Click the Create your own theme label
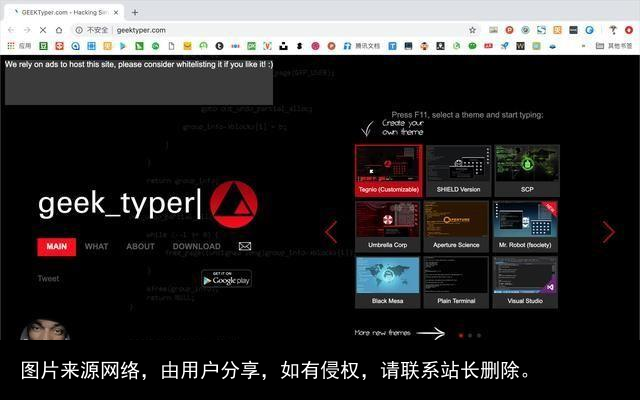The width and height of the screenshot is (640, 400). coord(402,127)
